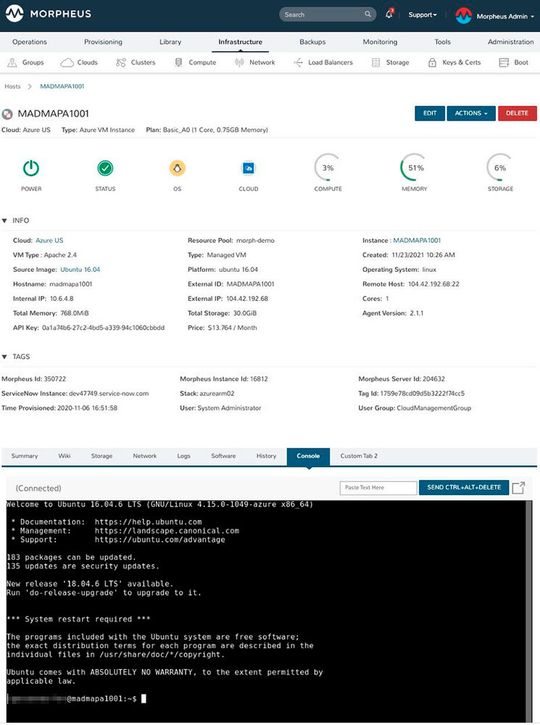Switch to the Software tab
Viewport: 540px width, 725px height.
(x=223, y=456)
